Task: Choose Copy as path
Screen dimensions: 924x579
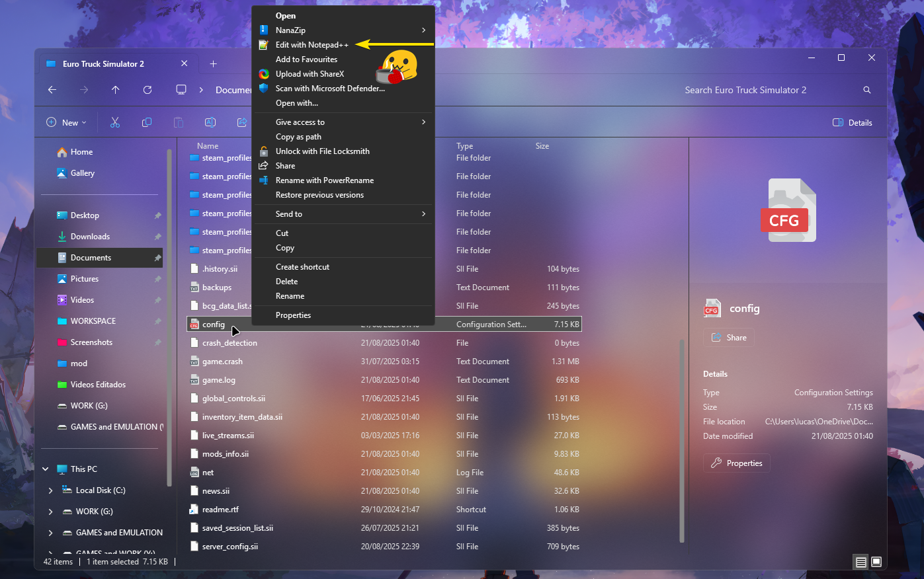Action: coord(343,137)
